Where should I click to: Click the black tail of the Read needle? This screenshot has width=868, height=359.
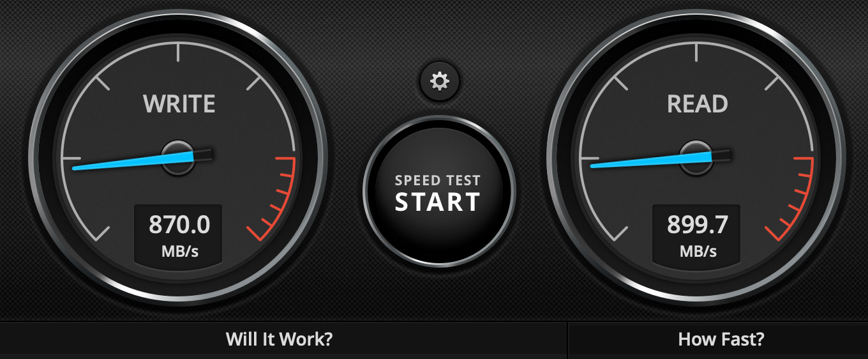pos(721,154)
